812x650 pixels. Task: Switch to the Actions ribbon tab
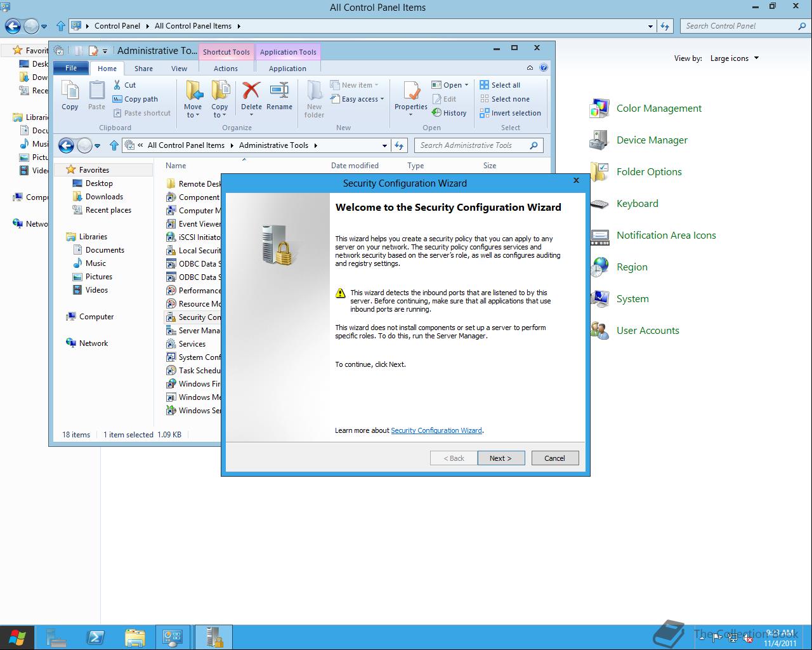tap(226, 69)
